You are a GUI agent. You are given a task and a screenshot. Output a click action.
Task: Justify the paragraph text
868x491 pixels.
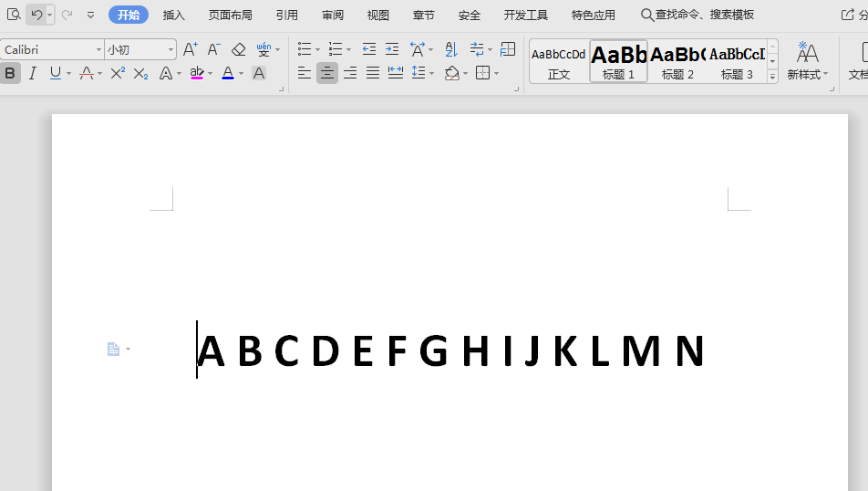pos(373,73)
